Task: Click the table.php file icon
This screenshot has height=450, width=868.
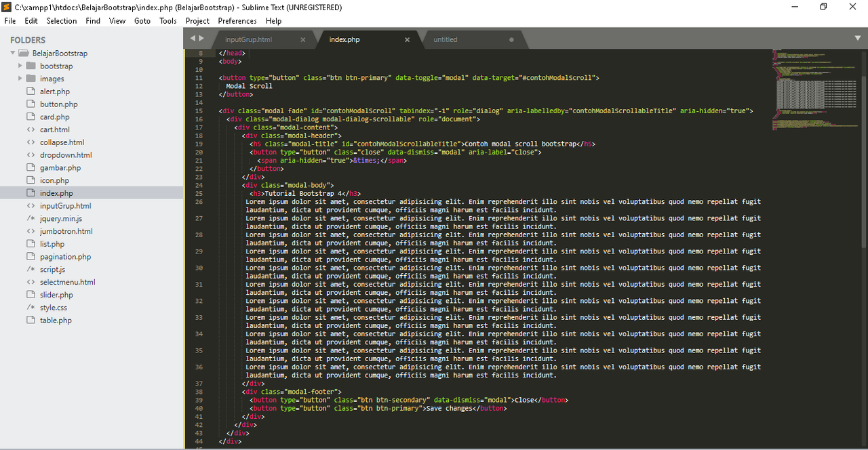Action: [31, 320]
